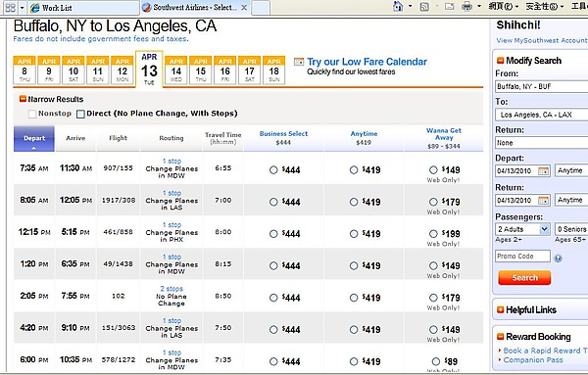The height and width of the screenshot is (375, 588).
Task: Select $199 Wanna Get Away for 12:15 PM flight
Action: (x=433, y=234)
